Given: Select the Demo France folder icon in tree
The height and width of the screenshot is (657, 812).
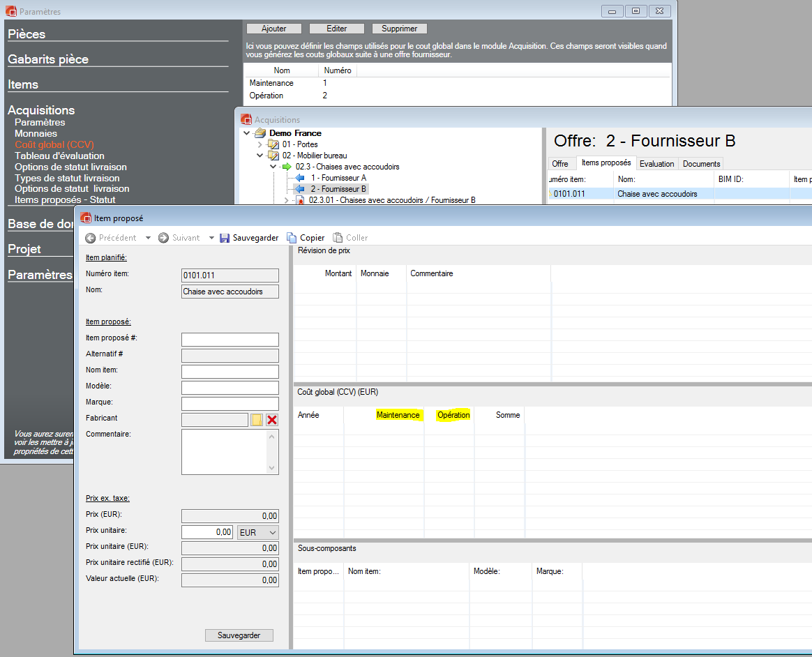Looking at the screenshot, I should coord(260,133).
